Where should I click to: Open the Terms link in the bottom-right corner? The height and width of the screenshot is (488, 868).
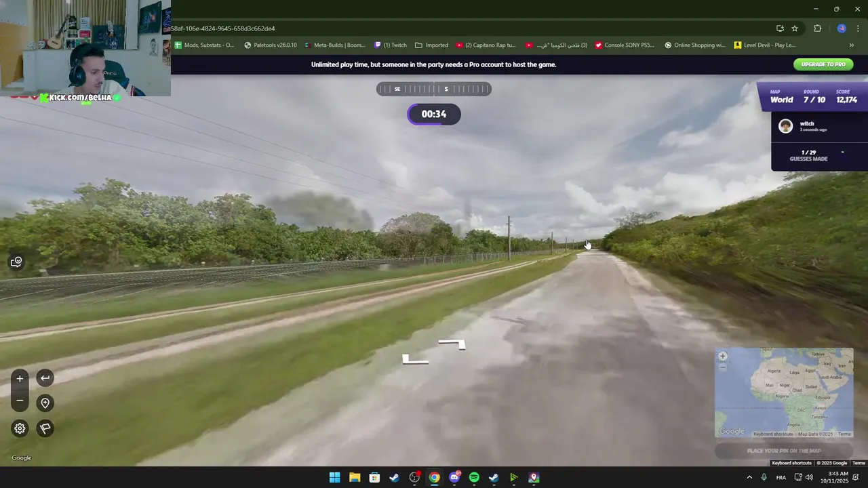click(859, 463)
